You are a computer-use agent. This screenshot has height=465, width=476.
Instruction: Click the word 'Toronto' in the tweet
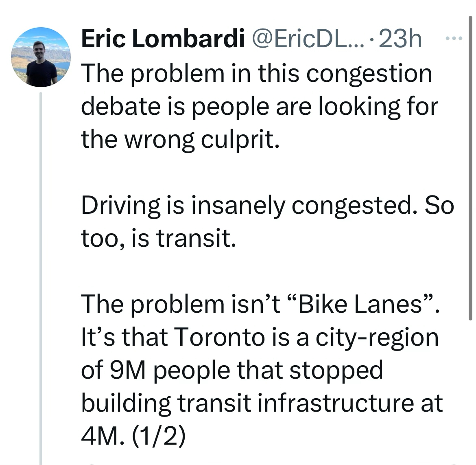[221, 338]
